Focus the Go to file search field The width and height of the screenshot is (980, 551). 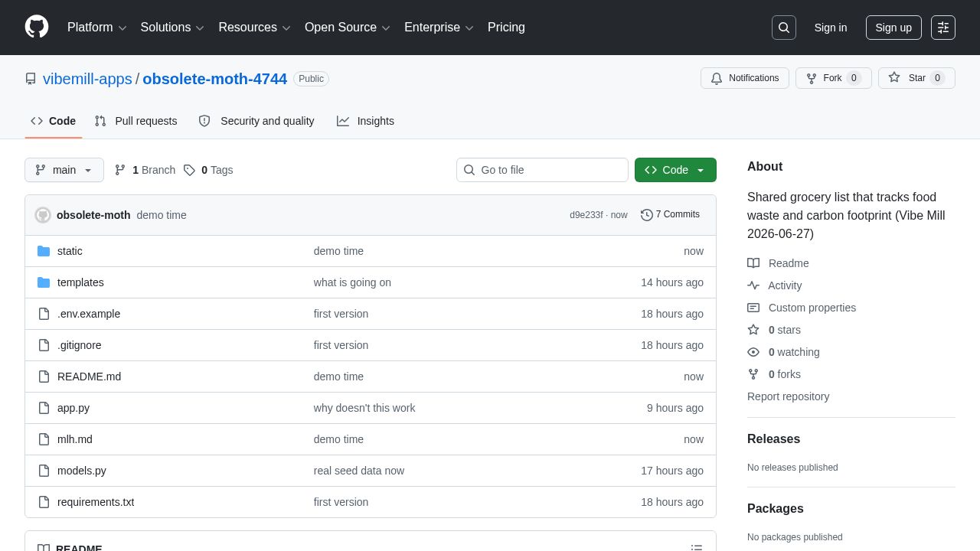click(542, 170)
